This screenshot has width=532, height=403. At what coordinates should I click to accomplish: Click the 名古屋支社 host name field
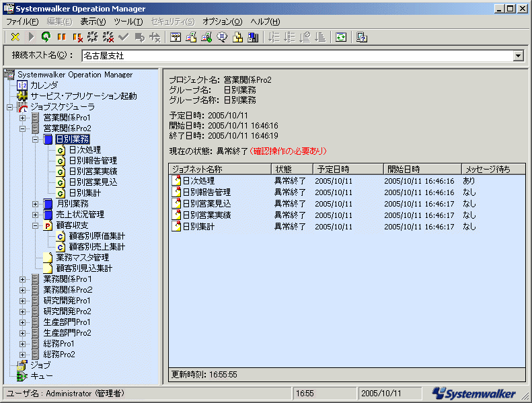point(298,56)
